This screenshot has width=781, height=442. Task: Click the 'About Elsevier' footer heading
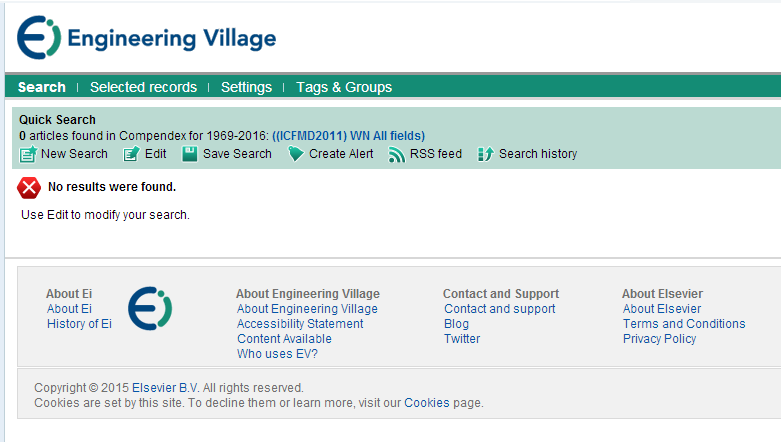[662, 294]
